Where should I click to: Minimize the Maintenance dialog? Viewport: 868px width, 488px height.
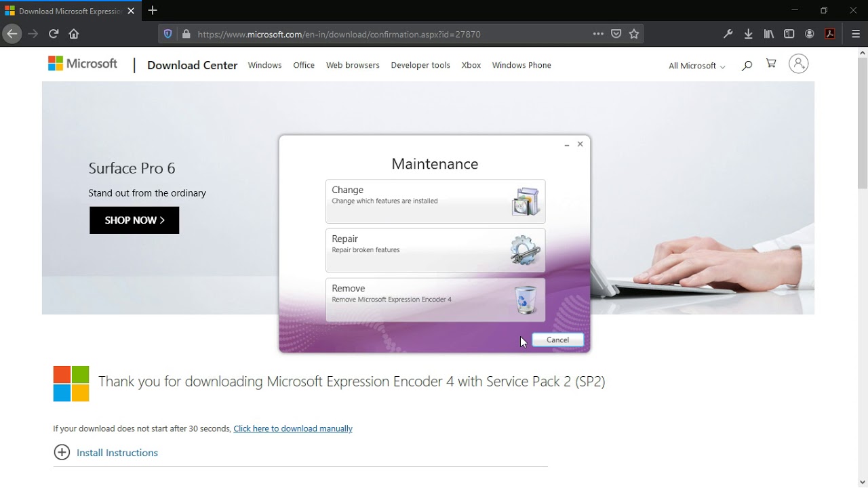click(567, 144)
